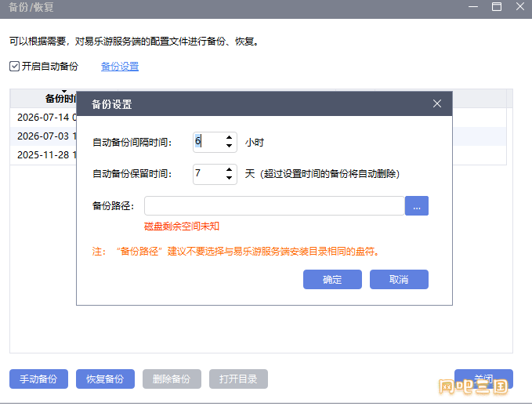Increase the 自动备份保留时间 days value
This screenshot has width=532, height=406.
(229, 169)
